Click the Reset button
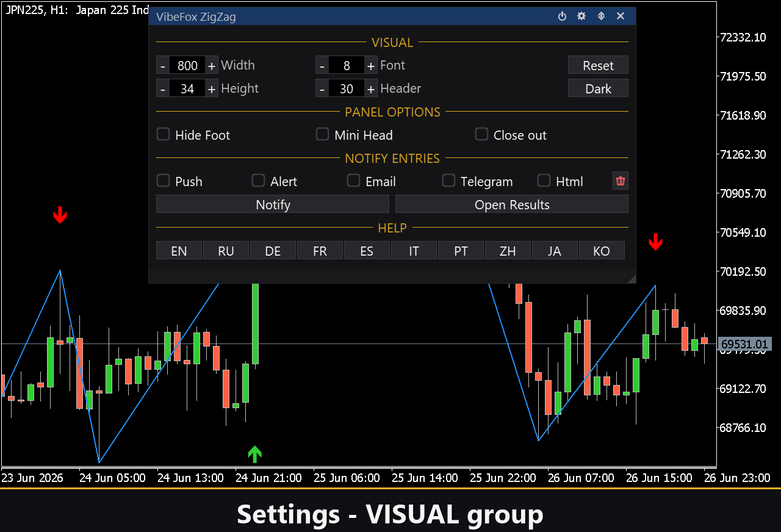781x532 pixels. pos(598,65)
